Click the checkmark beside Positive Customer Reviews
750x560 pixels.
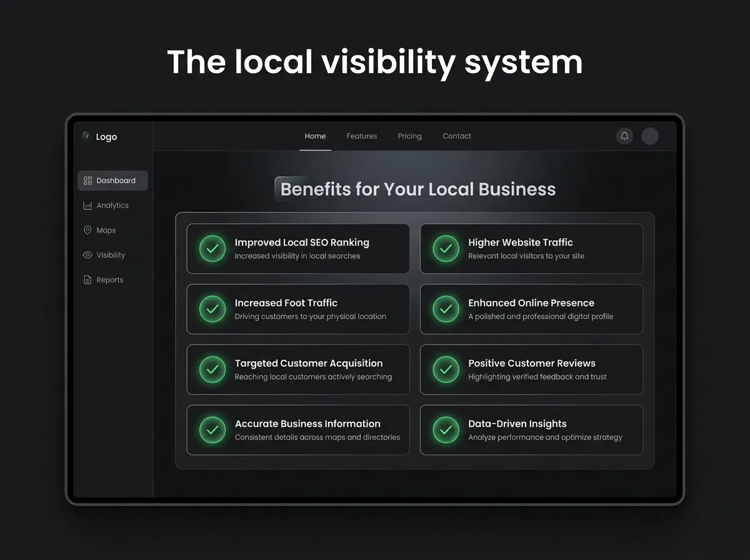point(446,369)
